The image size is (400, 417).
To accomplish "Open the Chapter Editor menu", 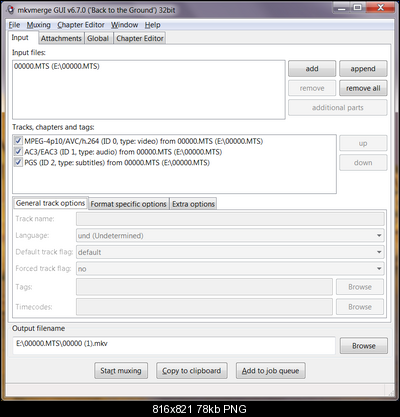I will click(81, 25).
